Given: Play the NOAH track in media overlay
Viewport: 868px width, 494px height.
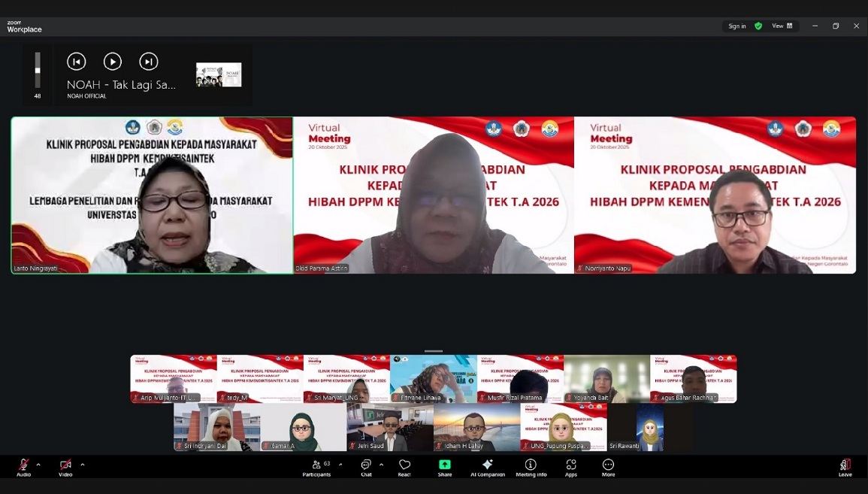Looking at the screenshot, I should point(113,62).
